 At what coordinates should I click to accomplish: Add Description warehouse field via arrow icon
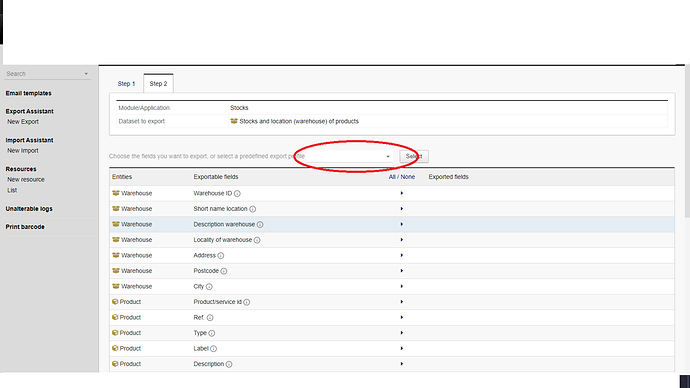pyautogui.click(x=401, y=224)
